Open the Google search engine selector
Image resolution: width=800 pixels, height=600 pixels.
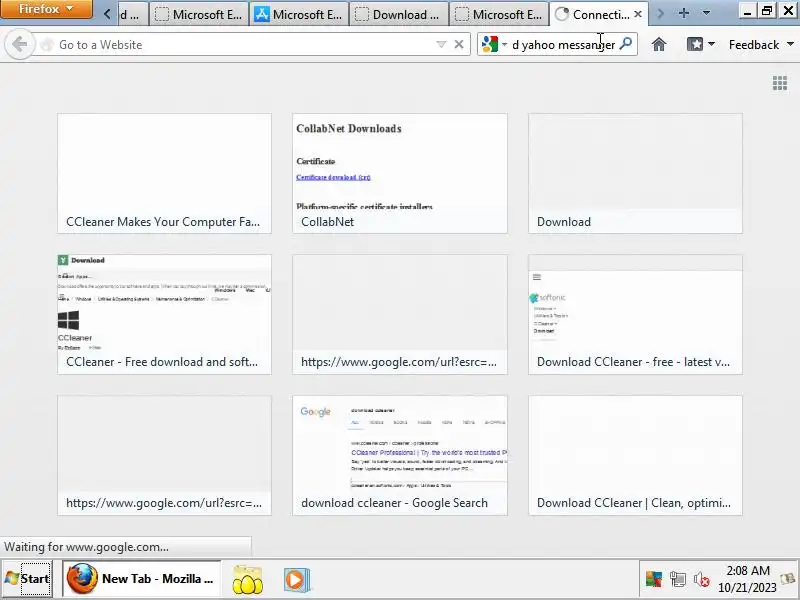pos(494,45)
